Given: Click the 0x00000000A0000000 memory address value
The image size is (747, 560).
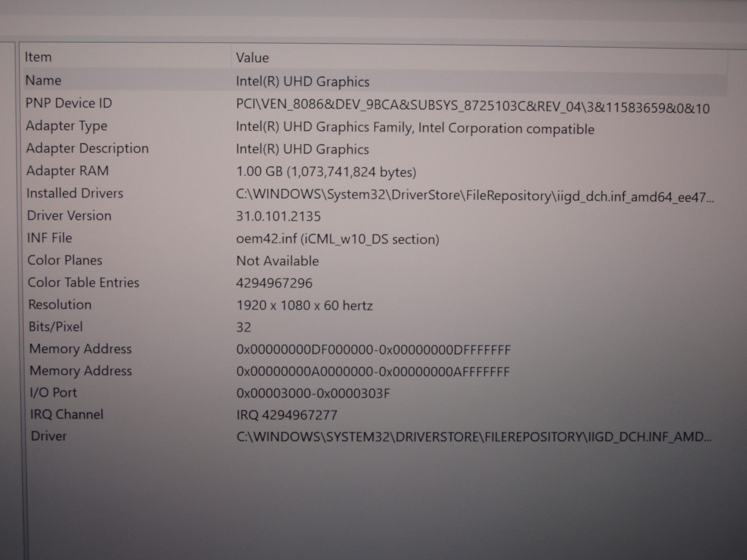Looking at the screenshot, I should tap(373, 372).
